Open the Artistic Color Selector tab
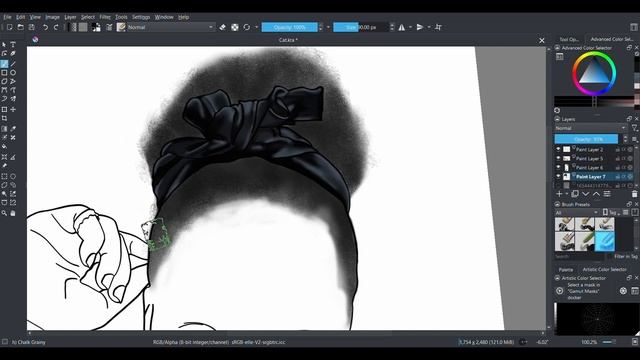This screenshot has width=640, height=360. click(604, 269)
